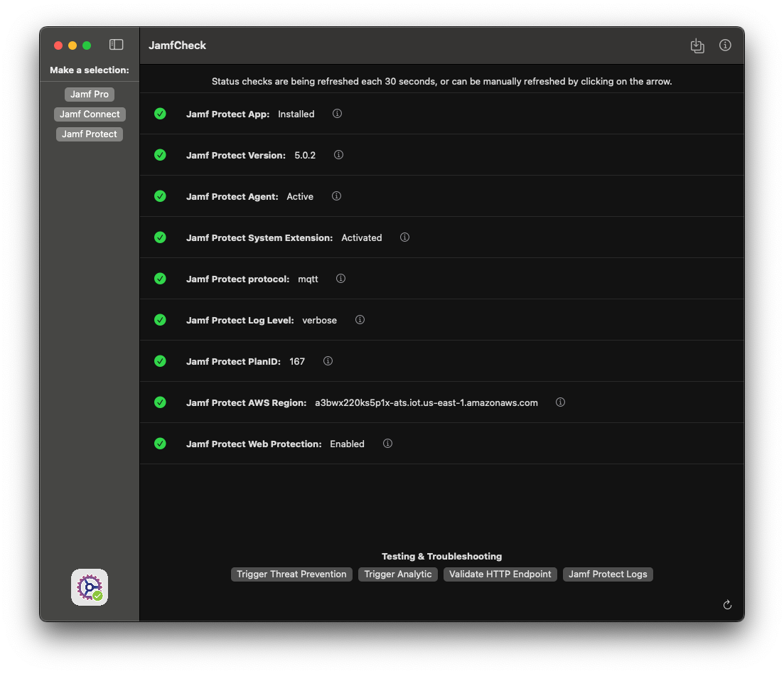Viewport: 784px width, 674px height.
Task: Click the AWS Region endpoint a3bwx220ks5p1x-ats.iot.us-east-1.amazonaws.com
Action: click(x=426, y=403)
